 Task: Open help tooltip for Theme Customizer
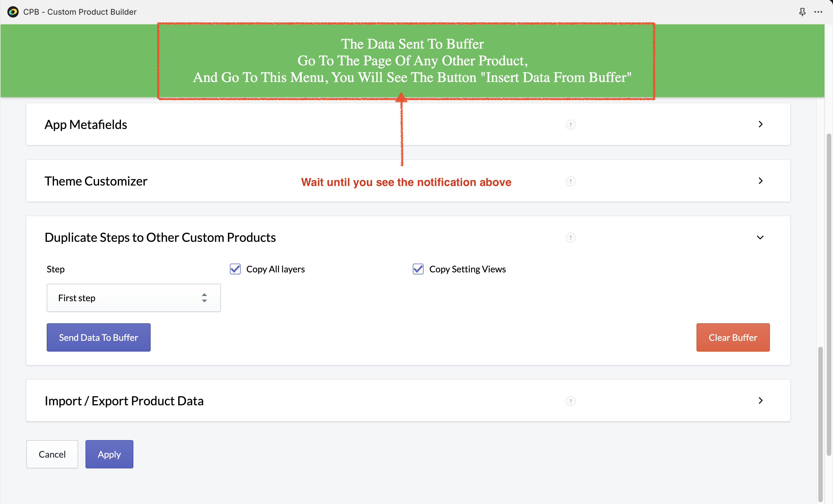[570, 181]
